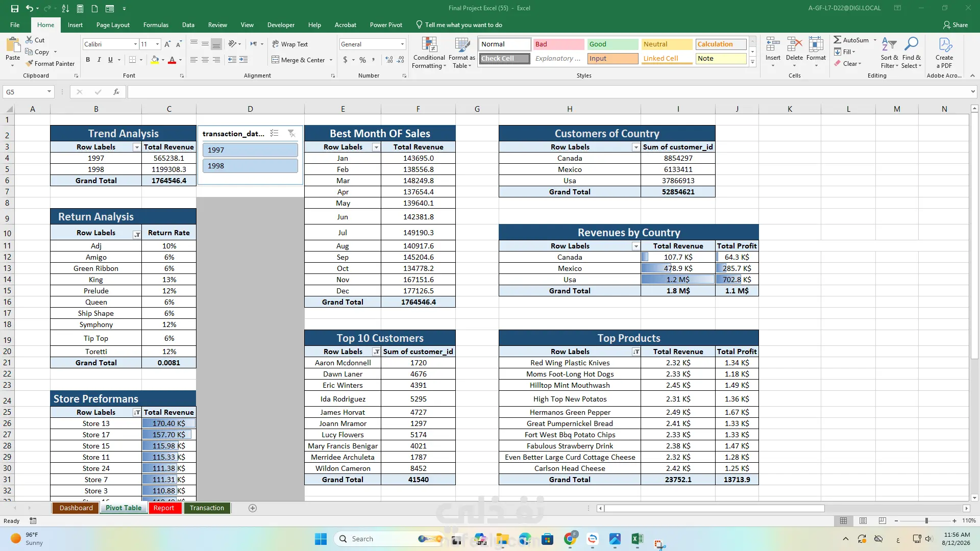Click the Paste clipboard icon
This screenshot has height=551, width=980.
13,45
